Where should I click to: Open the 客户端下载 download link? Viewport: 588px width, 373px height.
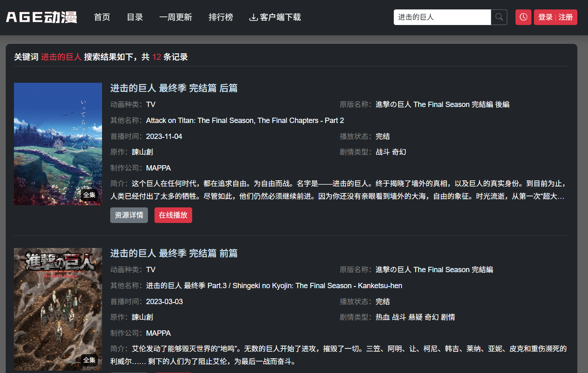pos(275,17)
